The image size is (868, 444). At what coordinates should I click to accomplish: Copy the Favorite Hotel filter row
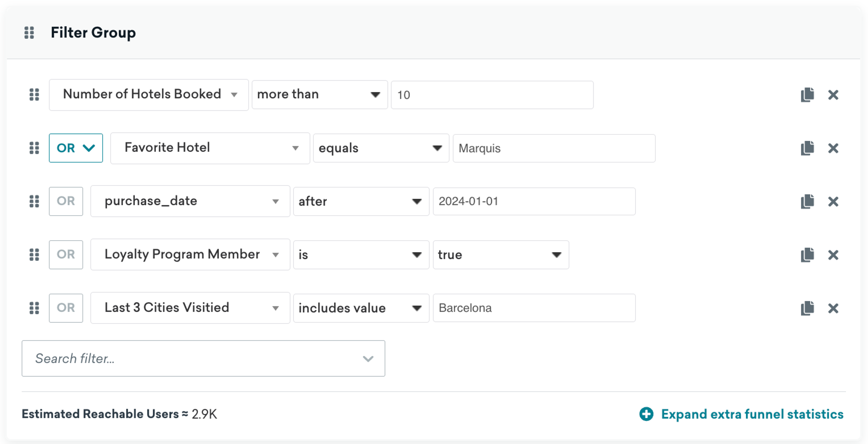(x=807, y=148)
